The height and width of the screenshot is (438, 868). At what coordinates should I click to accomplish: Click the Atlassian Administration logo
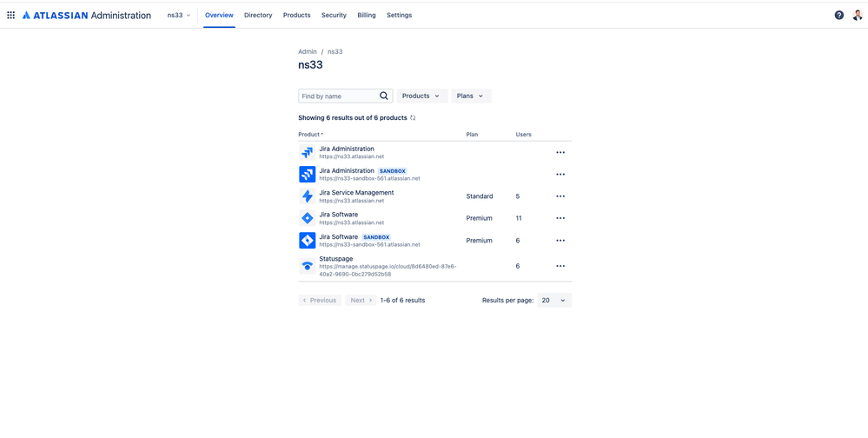coord(87,16)
